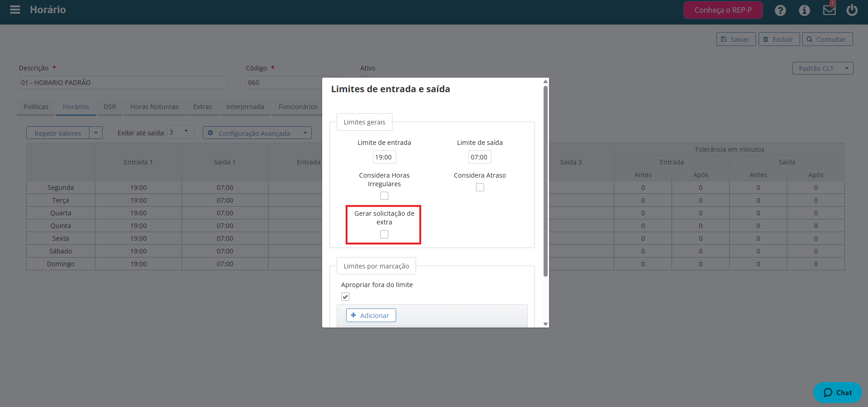The width and height of the screenshot is (868, 407).
Task: Click the Sexta row label
Action: tap(61, 238)
